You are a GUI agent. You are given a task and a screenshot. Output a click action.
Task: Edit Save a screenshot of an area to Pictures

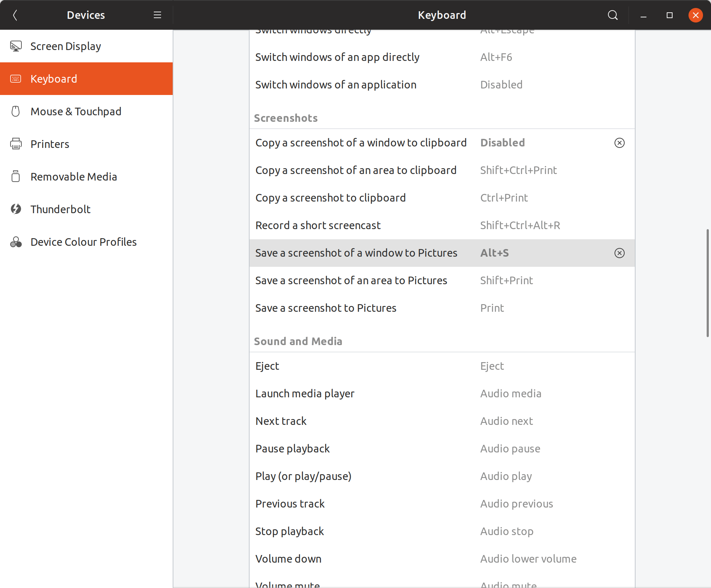tap(442, 281)
